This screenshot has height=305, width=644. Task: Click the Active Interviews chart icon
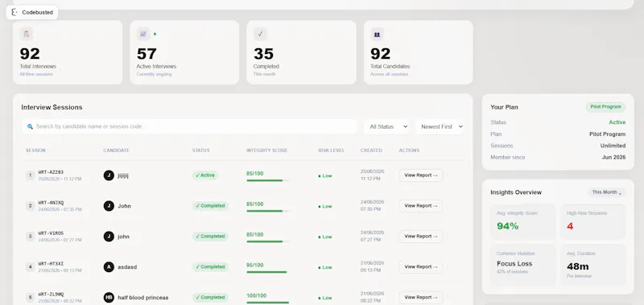143,34
